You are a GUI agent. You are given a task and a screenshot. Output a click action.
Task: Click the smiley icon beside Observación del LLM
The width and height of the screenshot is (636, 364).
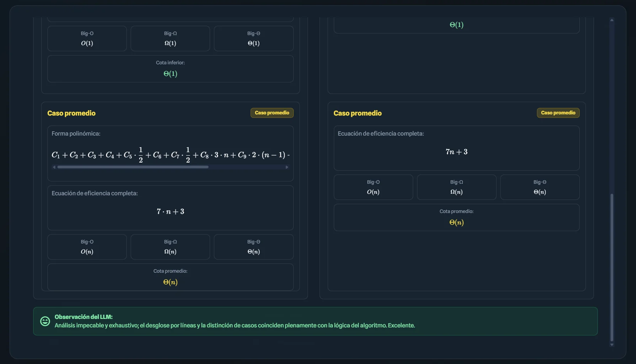pyautogui.click(x=45, y=321)
